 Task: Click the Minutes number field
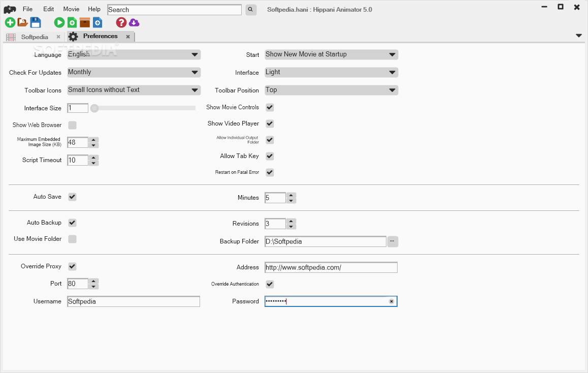(x=275, y=198)
